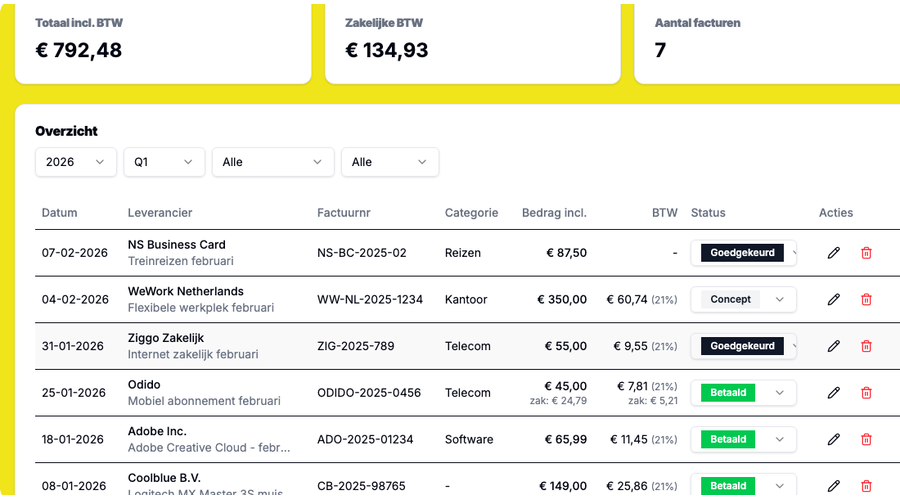Edit the Ziggo Zakelijk invoice
The width and height of the screenshot is (900, 500).
(x=833, y=346)
